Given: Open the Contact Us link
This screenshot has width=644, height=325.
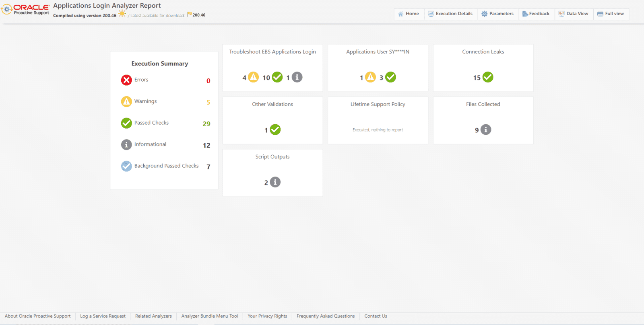Looking at the screenshot, I should [376, 316].
